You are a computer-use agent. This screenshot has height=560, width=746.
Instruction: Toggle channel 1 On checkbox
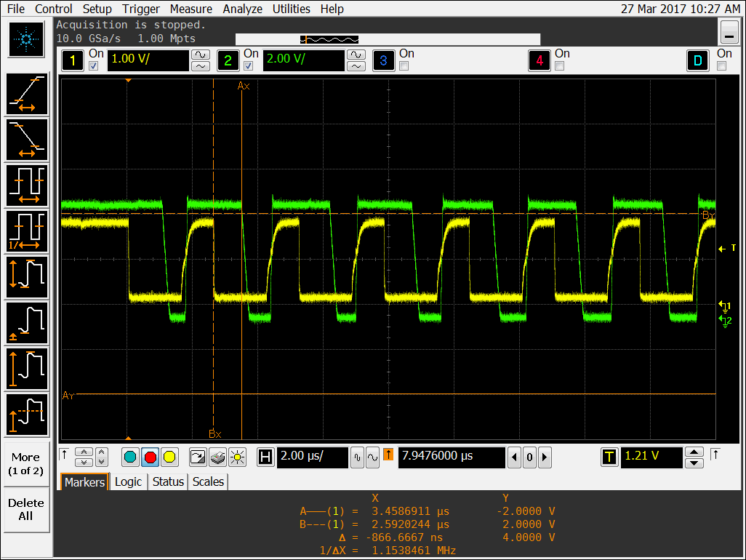[94, 66]
